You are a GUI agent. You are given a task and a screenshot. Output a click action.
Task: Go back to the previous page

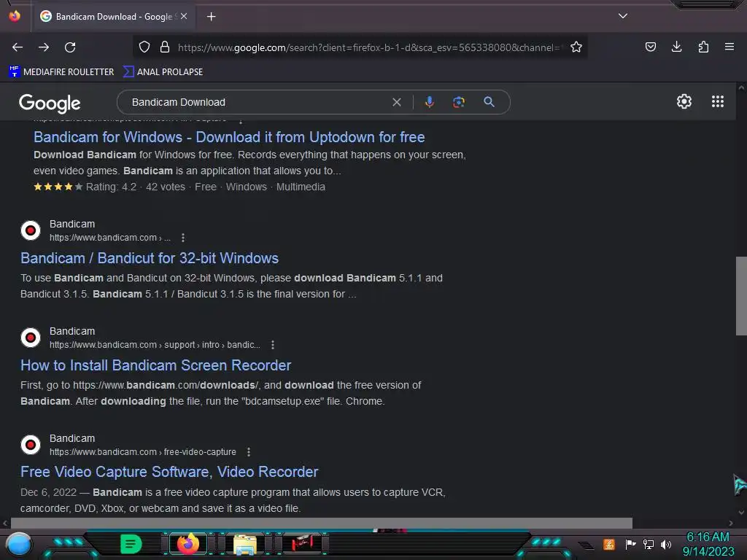pyautogui.click(x=18, y=47)
